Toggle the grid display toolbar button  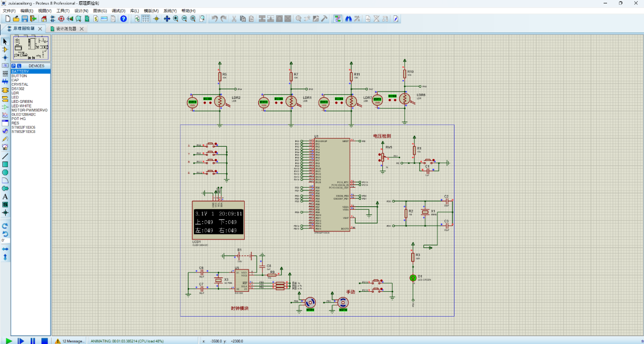[x=146, y=19]
